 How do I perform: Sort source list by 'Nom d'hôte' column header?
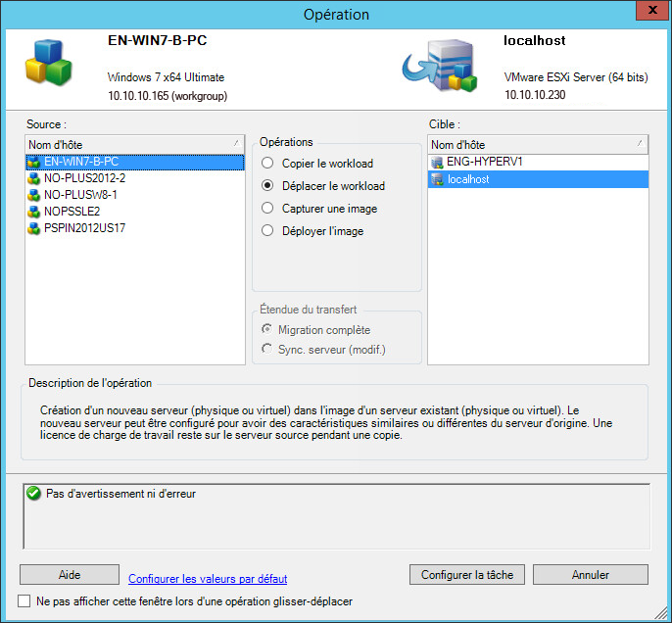(x=134, y=144)
